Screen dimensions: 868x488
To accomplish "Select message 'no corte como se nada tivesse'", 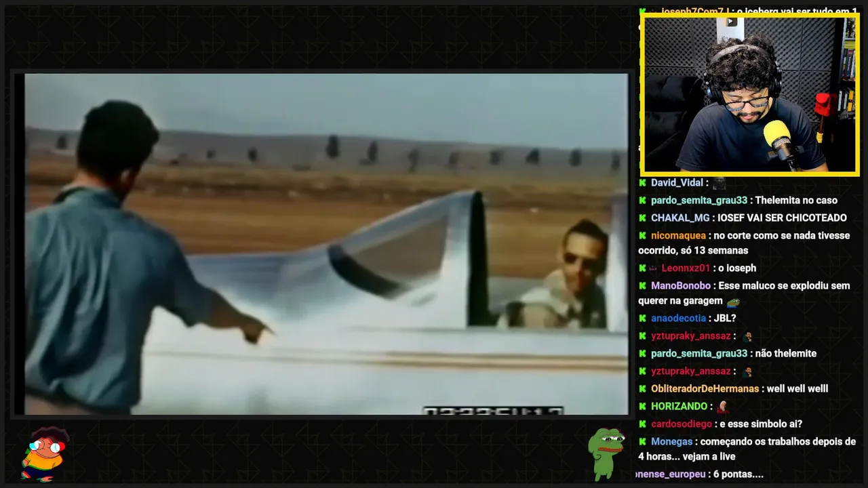I will point(782,235).
